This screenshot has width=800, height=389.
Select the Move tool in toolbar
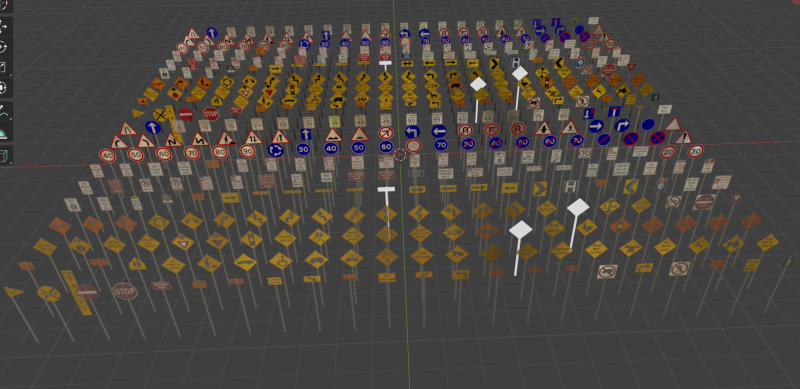tap(4, 26)
